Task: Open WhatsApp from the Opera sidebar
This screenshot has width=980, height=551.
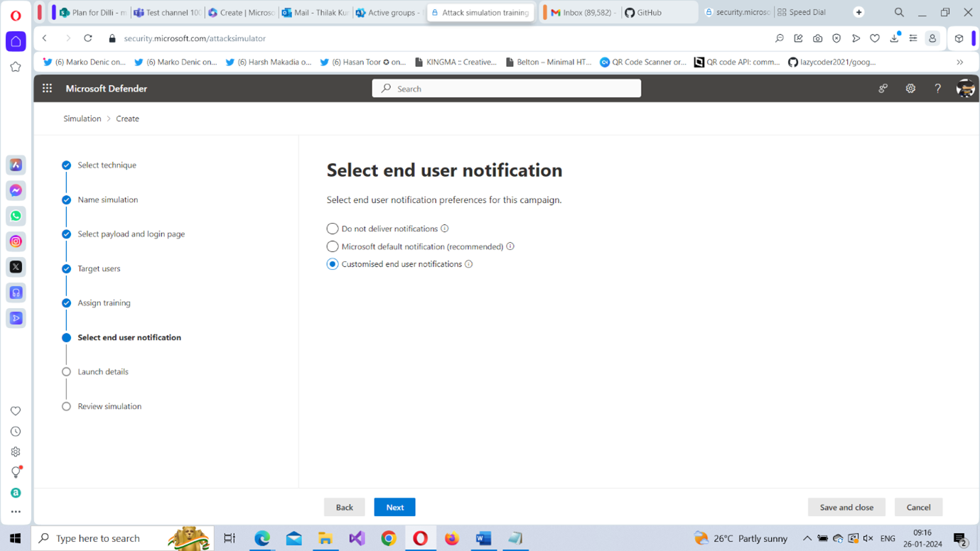Action: [16, 216]
